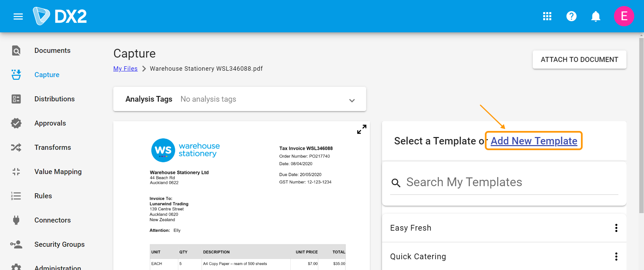Expand the Analysis Tags dropdown

[352, 100]
